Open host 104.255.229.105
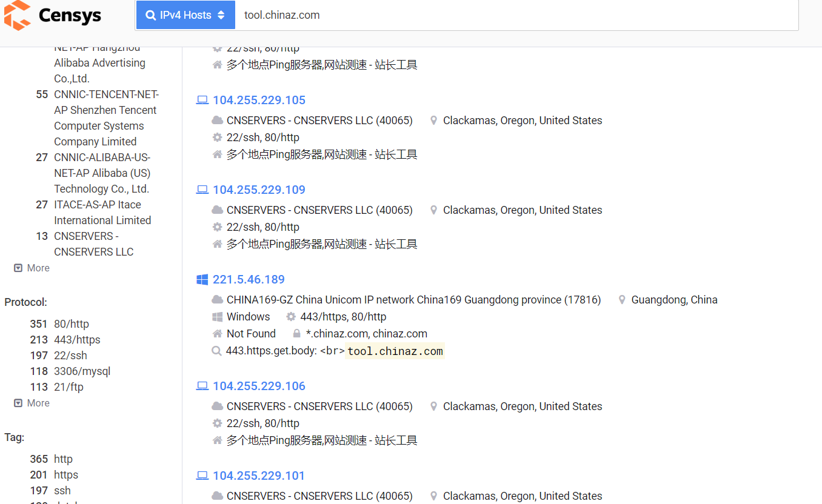The height and width of the screenshot is (504, 822). [259, 100]
